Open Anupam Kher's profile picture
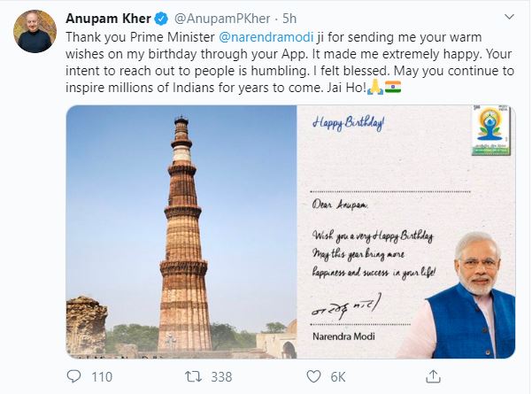Screen dimensions: 532x394 [x=35, y=33]
